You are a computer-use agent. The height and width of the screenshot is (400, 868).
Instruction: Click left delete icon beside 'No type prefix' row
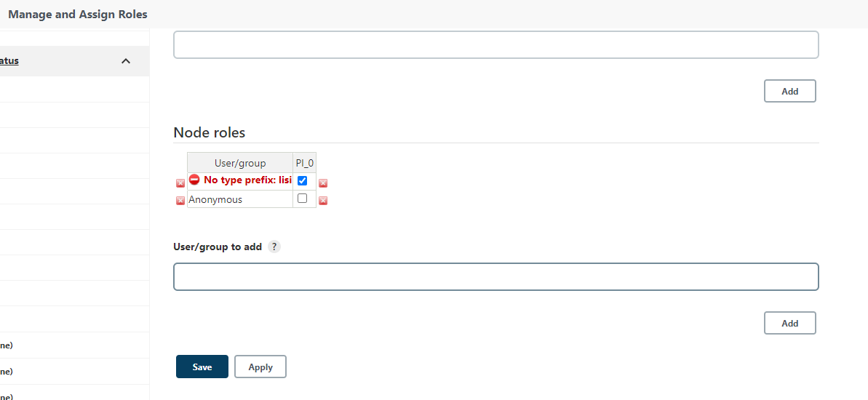coord(180,183)
